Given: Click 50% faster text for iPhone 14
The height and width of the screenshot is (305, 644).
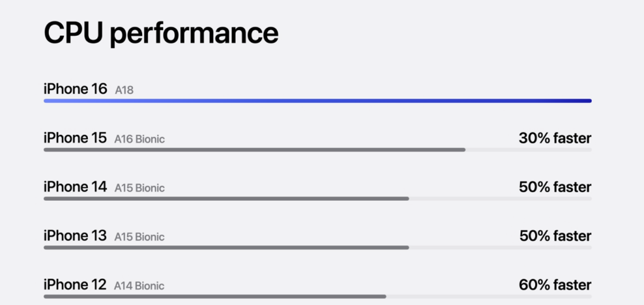Looking at the screenshot, I should click(555, 187).
